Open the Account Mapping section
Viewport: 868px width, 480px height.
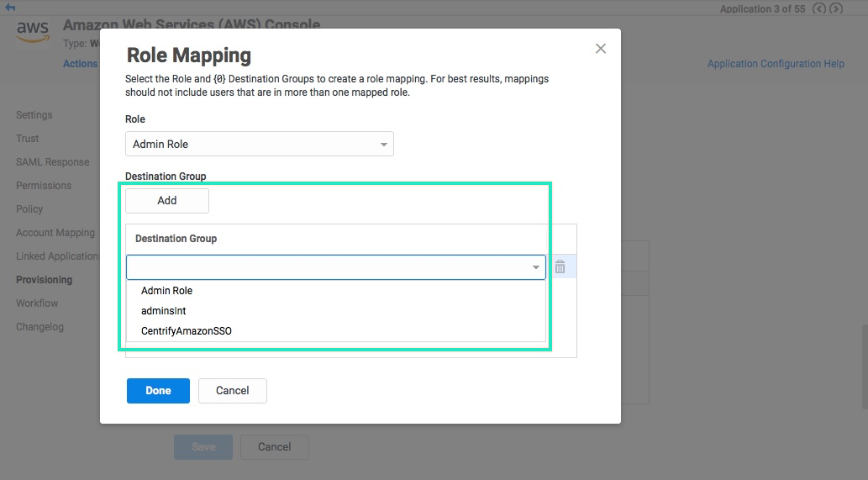[x=55, y=233]
